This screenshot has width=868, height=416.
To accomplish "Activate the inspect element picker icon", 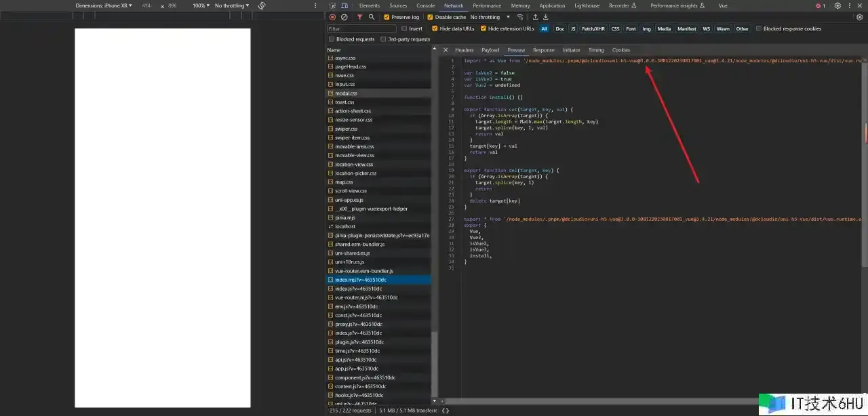I will (332, 5).
